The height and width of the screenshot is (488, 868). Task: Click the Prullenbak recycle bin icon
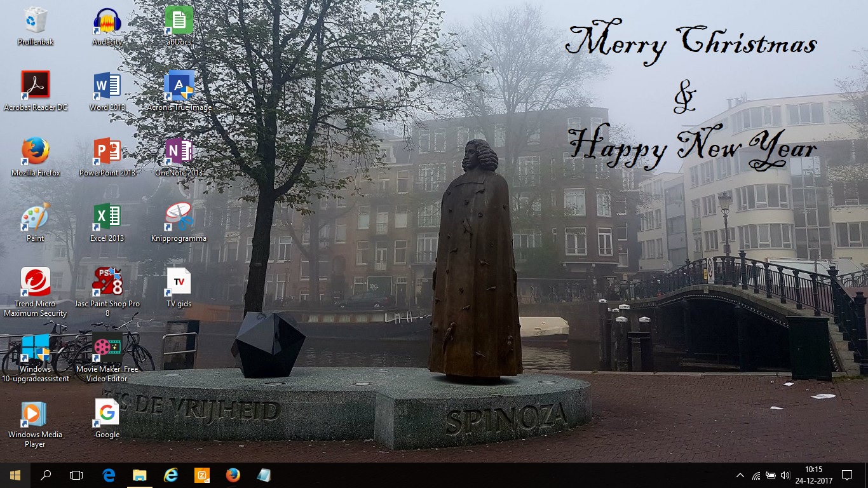pos(36,22)
